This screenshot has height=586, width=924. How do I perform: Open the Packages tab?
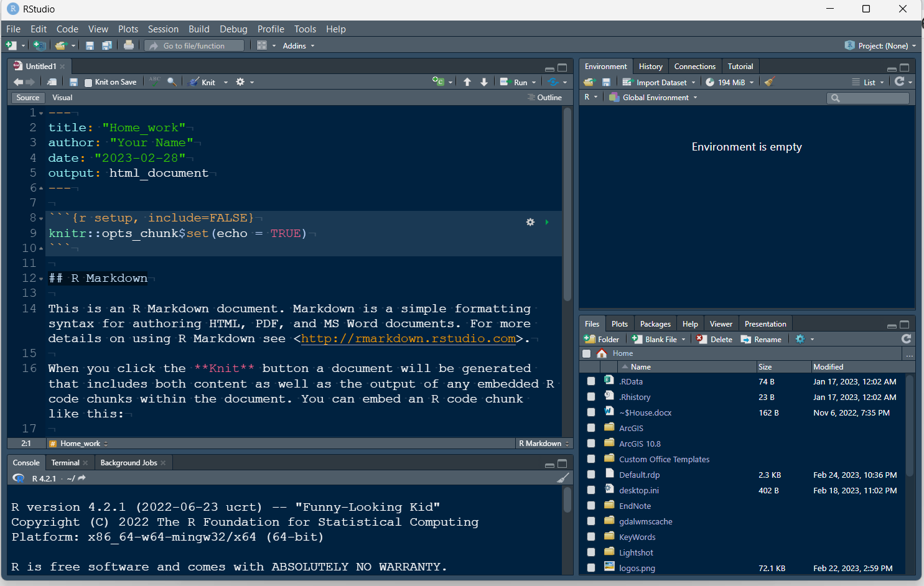(655, 324)
